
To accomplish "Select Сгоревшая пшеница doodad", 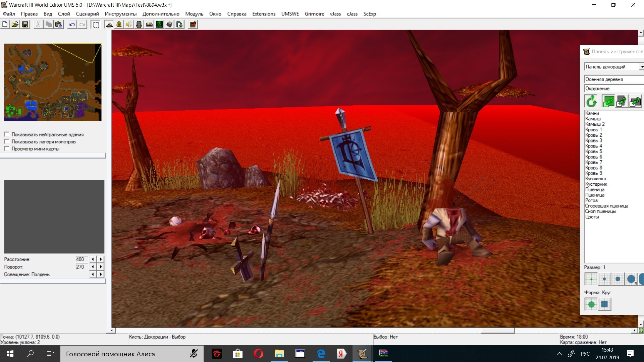I will [x=606, y=206].
